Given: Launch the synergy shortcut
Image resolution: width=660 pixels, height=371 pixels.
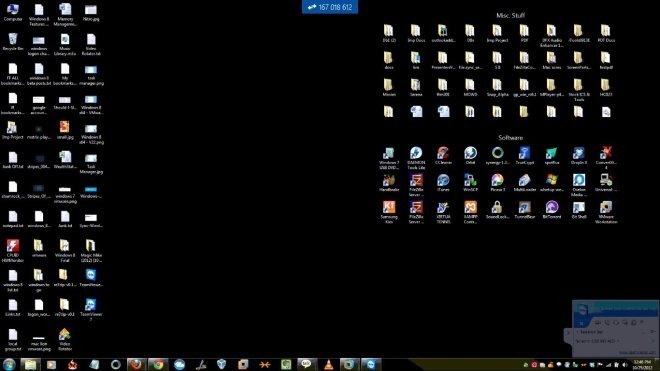Looking at the screenshot, I should (x=497, y=155).
